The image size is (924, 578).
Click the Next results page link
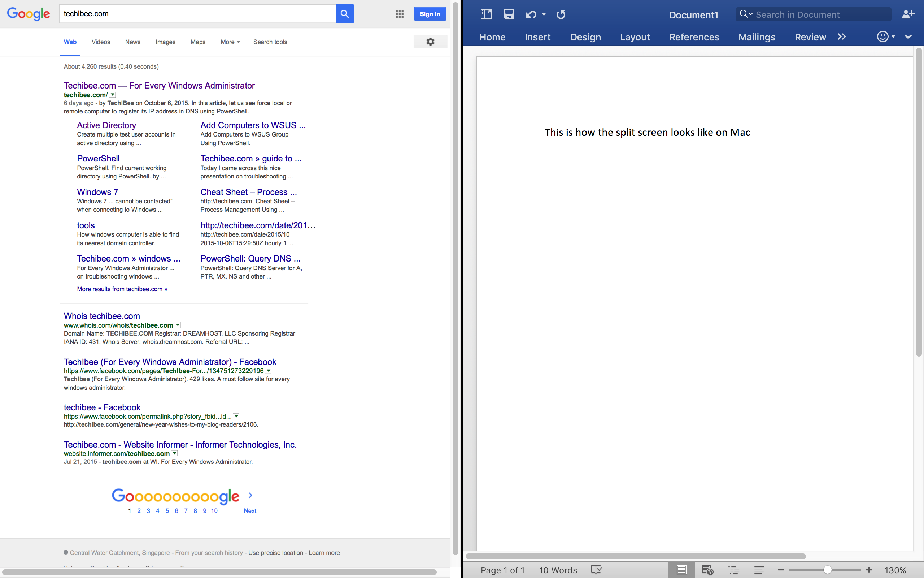click(x=250, y=511)
